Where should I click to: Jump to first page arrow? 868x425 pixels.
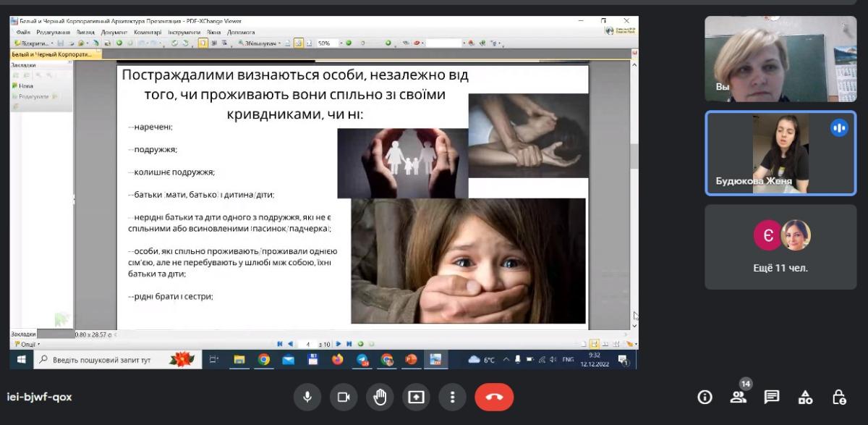coord(280,344)
